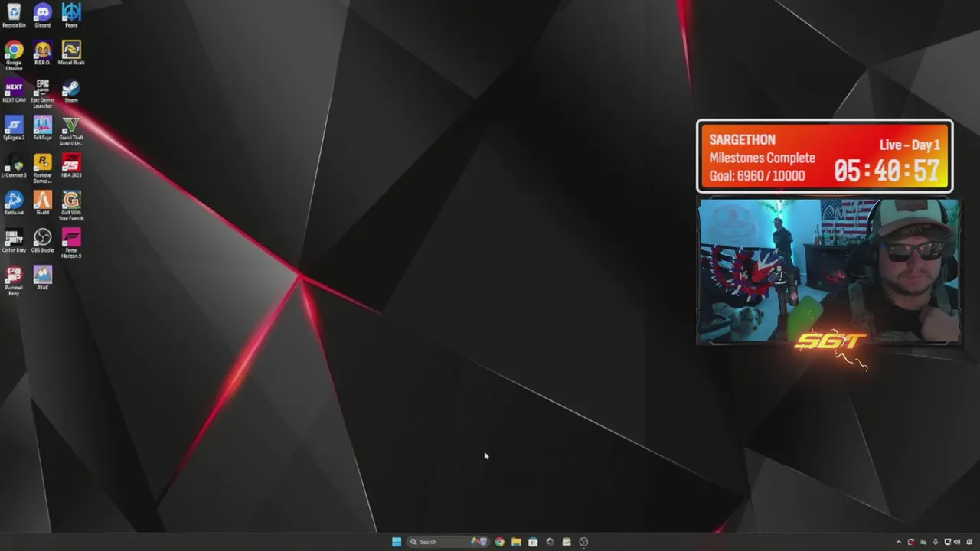Select the Fall Guys desktop shortcut

(x=43, y=129)
